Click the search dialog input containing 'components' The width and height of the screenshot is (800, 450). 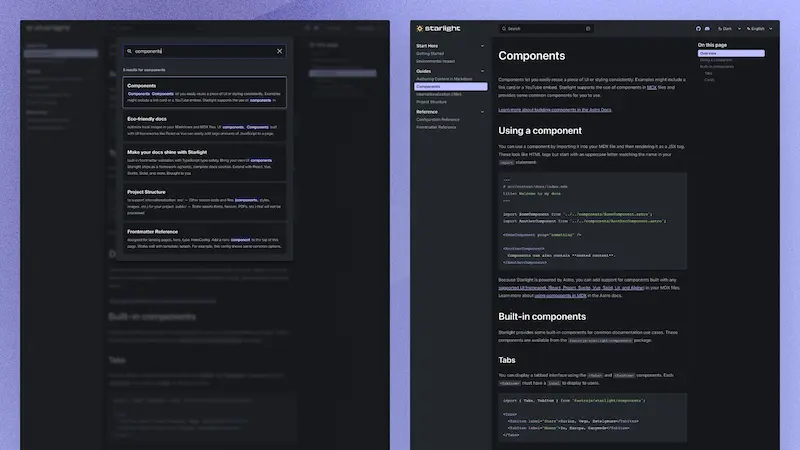(x=205, y=51)
